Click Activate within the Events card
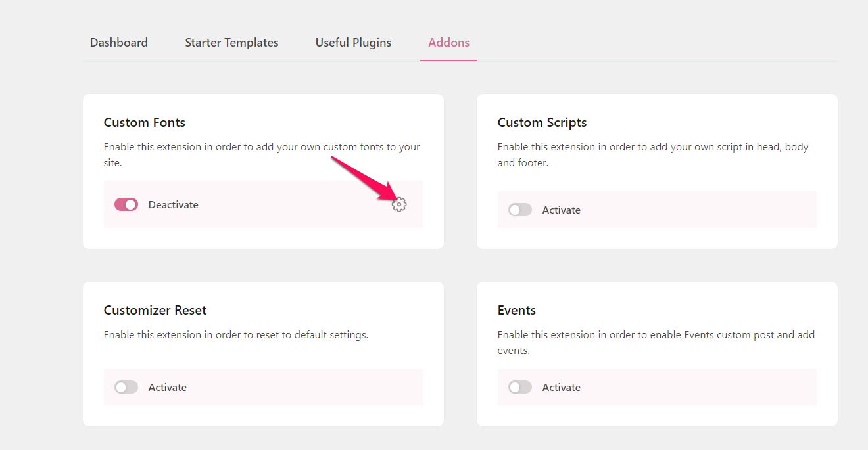This screenshot has width=868, height=450. (562, 387)
